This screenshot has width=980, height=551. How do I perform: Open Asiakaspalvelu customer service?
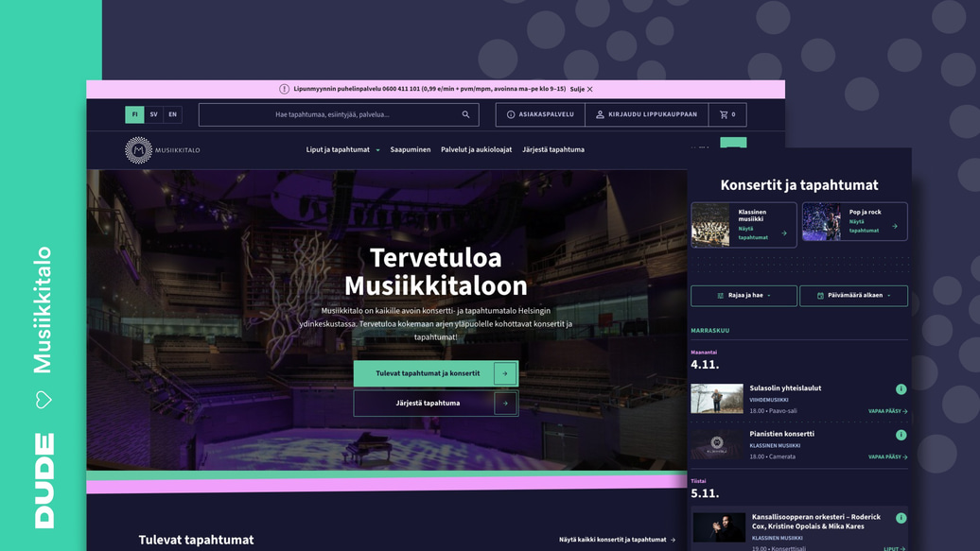pos(540,115)
